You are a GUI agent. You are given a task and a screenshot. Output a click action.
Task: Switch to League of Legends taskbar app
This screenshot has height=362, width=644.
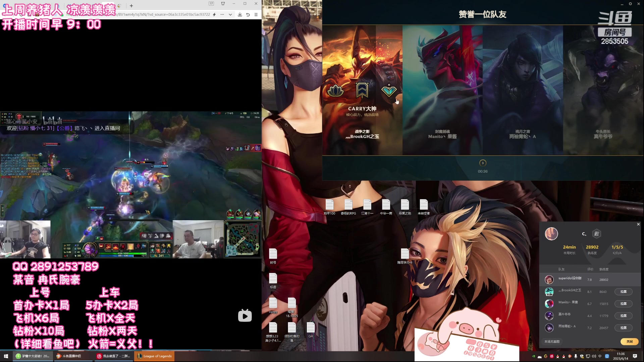(x=154, y=356)
